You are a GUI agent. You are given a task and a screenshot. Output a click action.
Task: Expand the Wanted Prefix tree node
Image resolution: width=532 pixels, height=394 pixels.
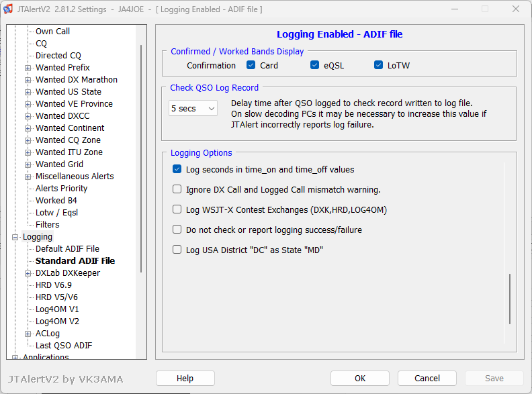click(28, 68)
